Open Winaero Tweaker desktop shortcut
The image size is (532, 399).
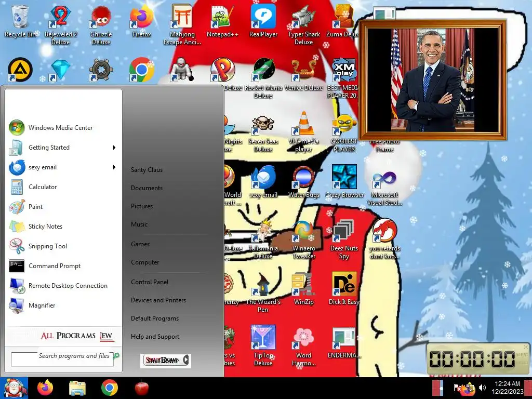tap(303, 240)
